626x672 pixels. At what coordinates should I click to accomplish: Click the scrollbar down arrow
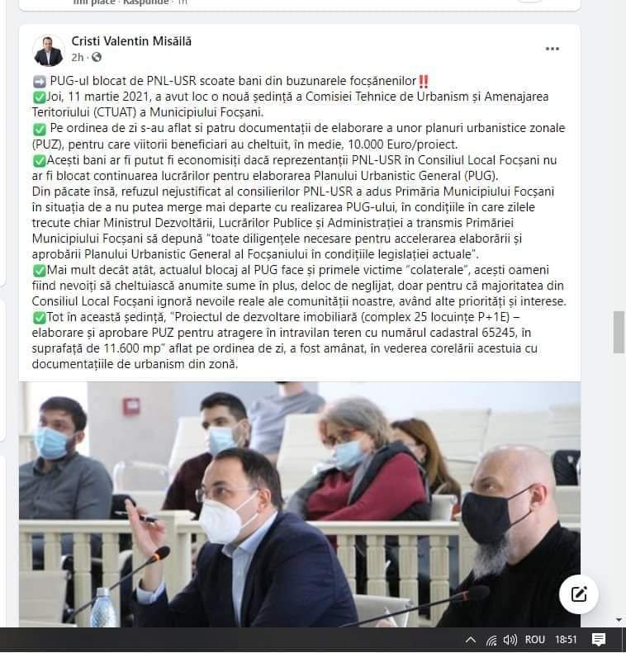(x=619, y=620)
